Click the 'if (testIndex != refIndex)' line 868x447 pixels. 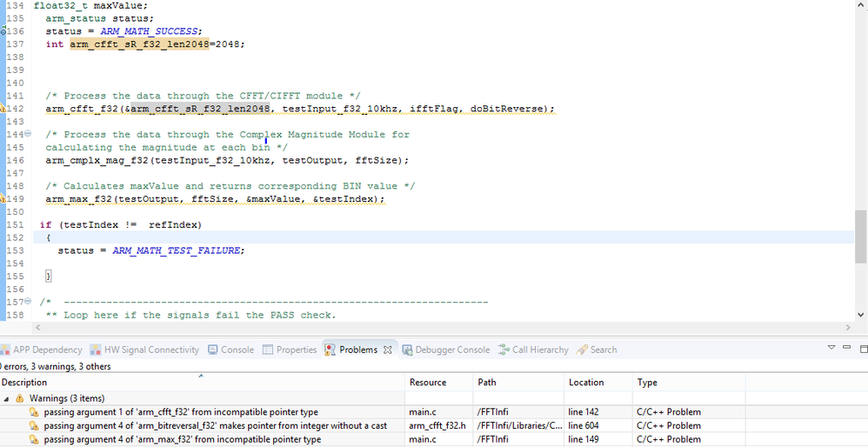[x=121, y=224]
